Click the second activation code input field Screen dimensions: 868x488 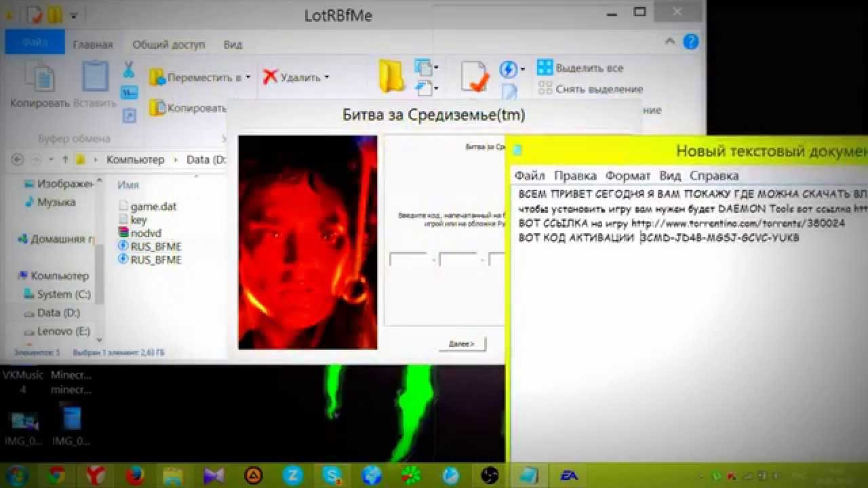click(458, 259)
